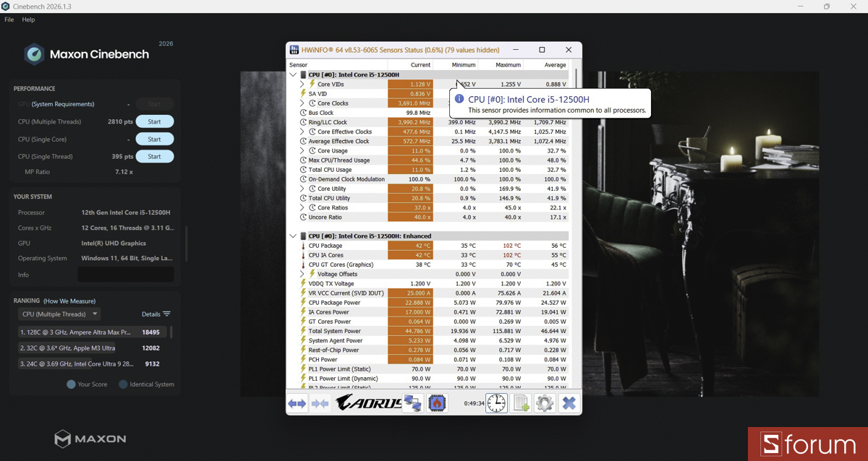The image size is (868, 461).
Task: Click the VR VCC Current value 25.000 A
Action: coord(410,293)
